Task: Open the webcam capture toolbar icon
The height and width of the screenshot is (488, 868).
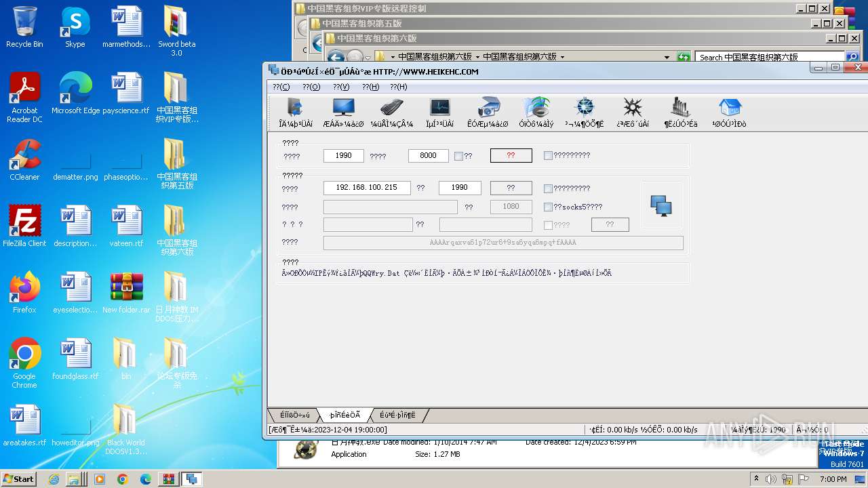Action: 488,112
